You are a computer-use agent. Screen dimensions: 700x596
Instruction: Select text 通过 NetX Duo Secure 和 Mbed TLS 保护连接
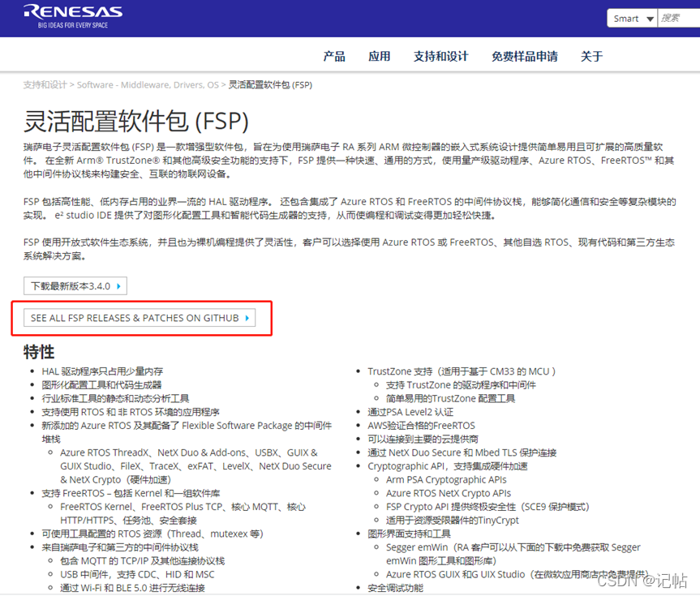point(462,452)
